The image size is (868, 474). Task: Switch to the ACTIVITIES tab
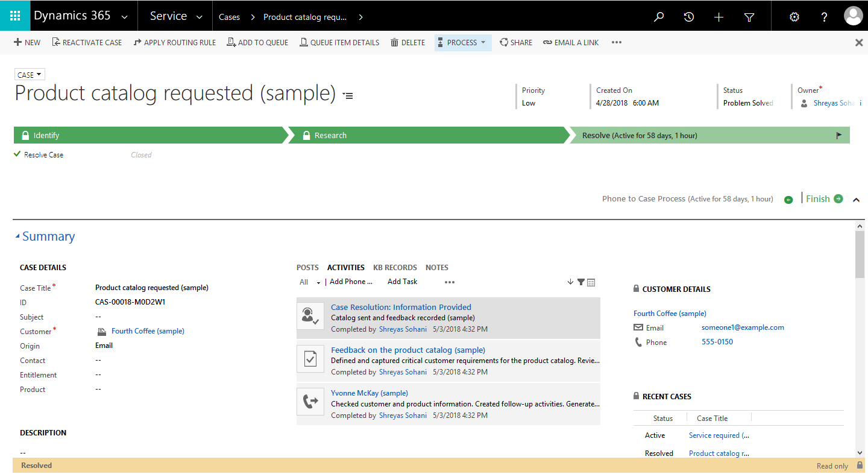(346, 268)
